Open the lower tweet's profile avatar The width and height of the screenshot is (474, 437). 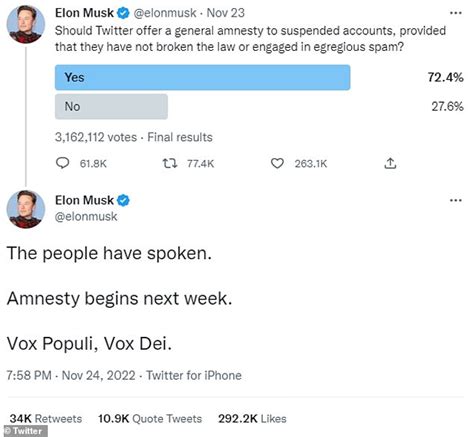[x=26, y=209]
